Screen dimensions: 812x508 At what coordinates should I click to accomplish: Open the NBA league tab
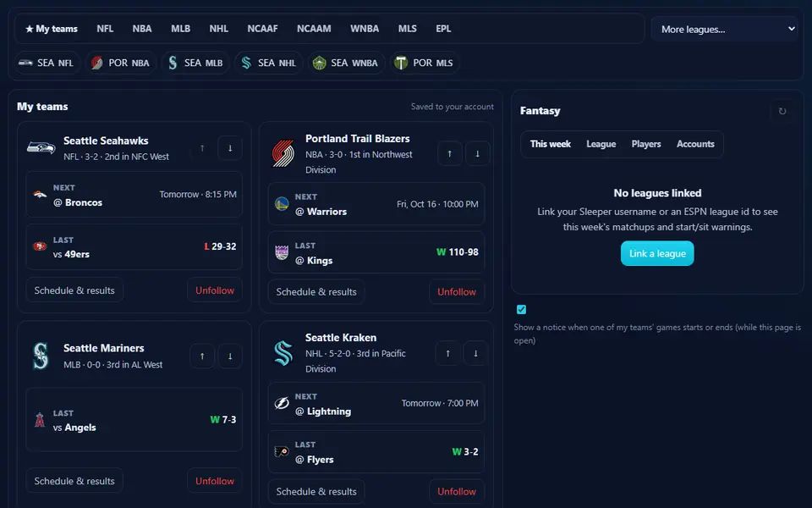tap(142, 29)
